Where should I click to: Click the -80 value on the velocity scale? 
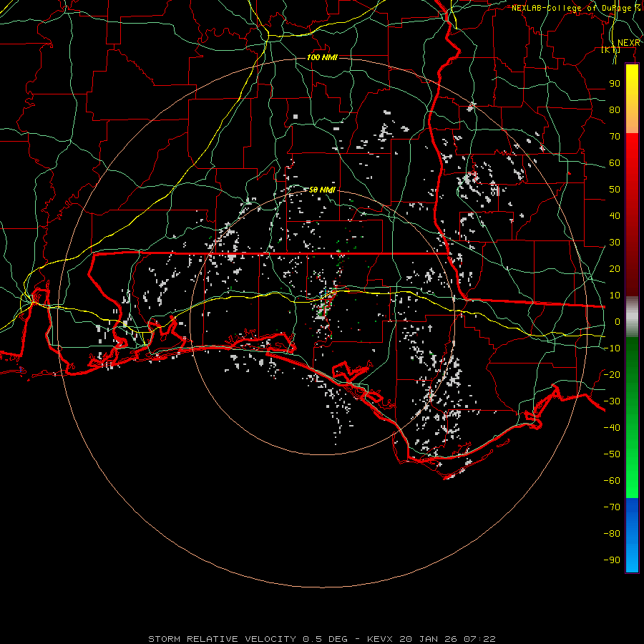pyautogui.click(x=612, y=534)
